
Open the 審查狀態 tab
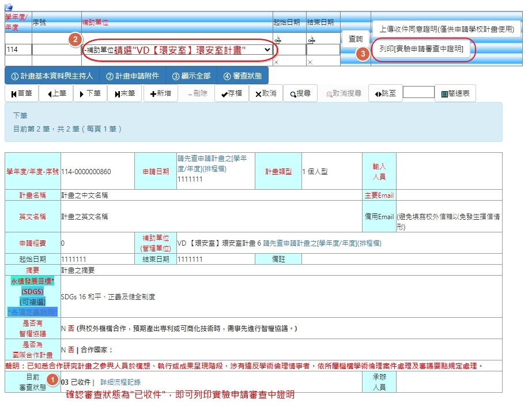[x=242, y=76]
